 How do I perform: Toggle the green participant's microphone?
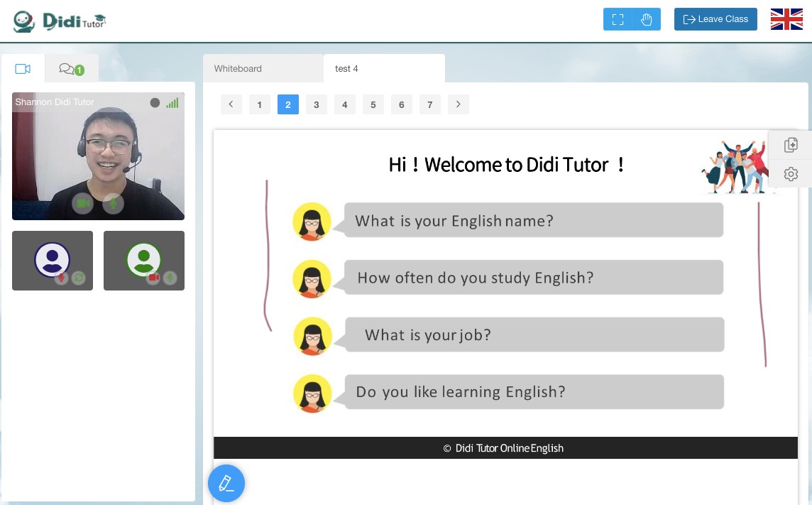[x=170, y=278]
